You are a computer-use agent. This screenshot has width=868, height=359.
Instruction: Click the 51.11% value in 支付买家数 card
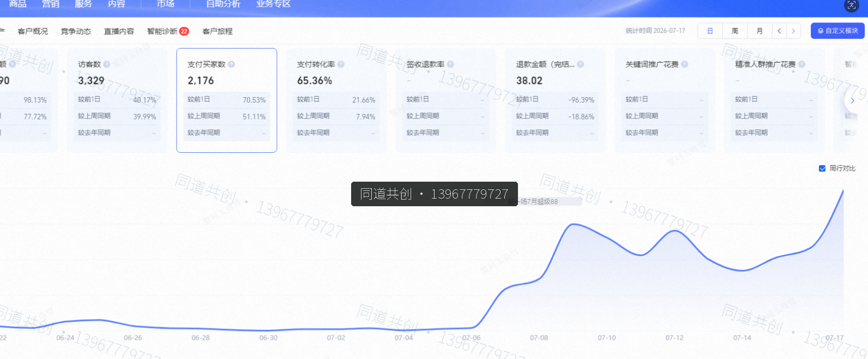(x=254, y=117)
